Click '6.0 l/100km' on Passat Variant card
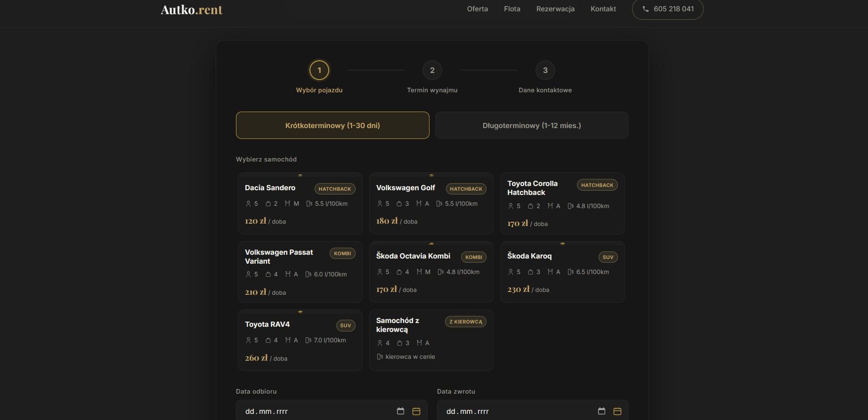Screen dimensions: 868x420 [330, 274]
